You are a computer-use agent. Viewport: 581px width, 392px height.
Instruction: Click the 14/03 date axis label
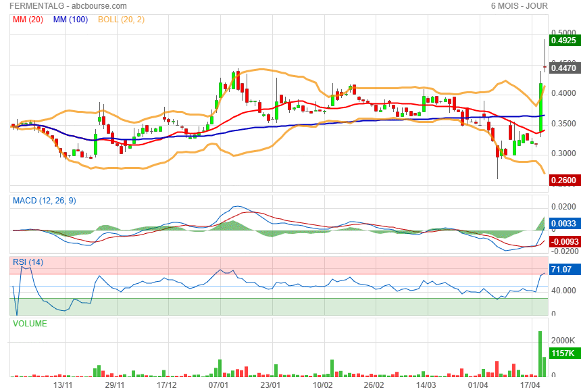(426, 385)
